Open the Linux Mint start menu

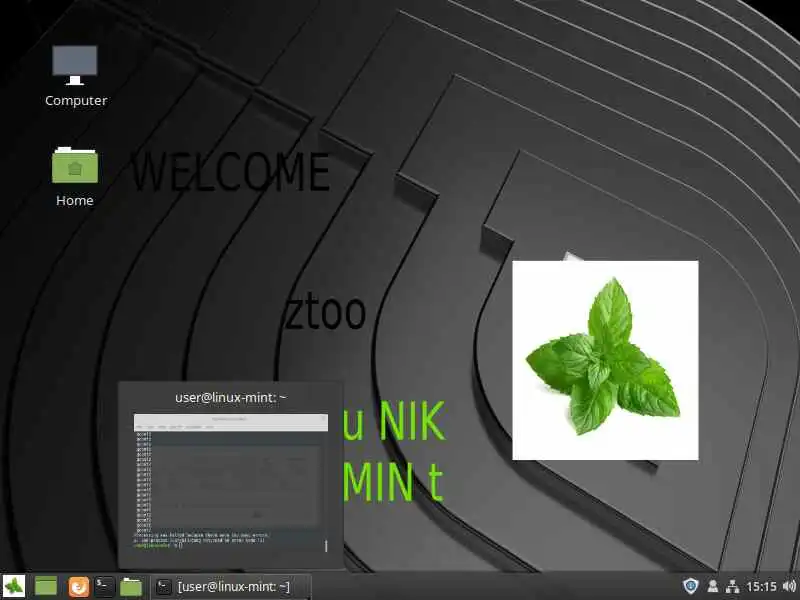(x=14, y=586)
